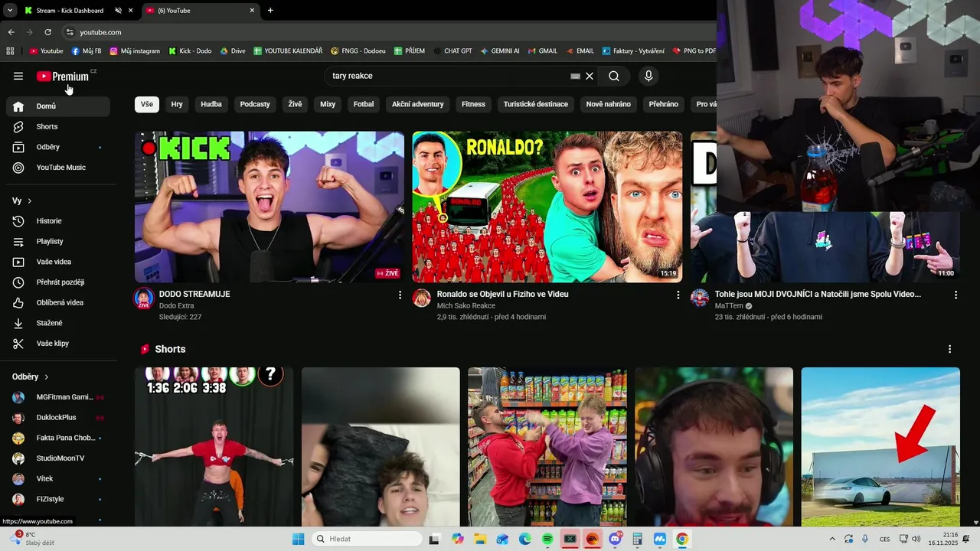The height and width of the screenshot is (551, 980).
Task: Open YouTube Music in sidebar
Action: (58, 168)
